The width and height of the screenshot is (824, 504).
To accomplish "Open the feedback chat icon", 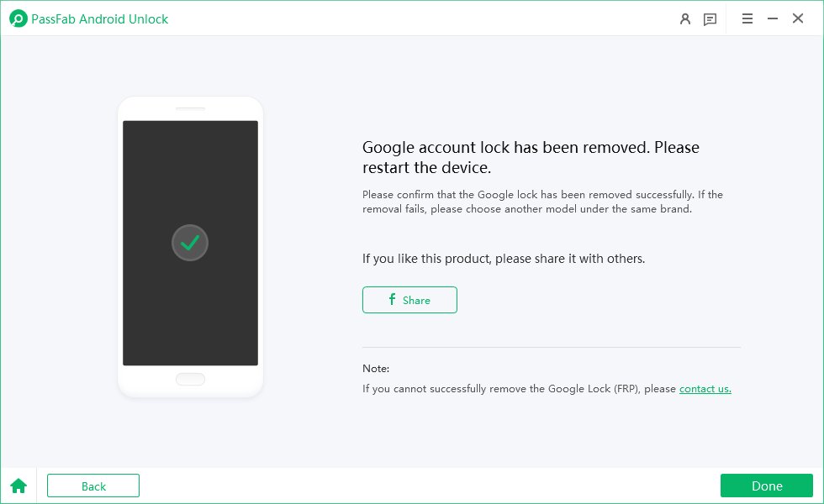I will [710, 18].
